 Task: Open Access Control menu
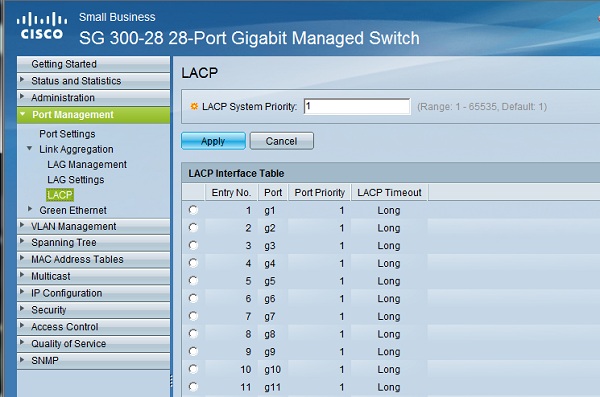click(x=93, y=327)
